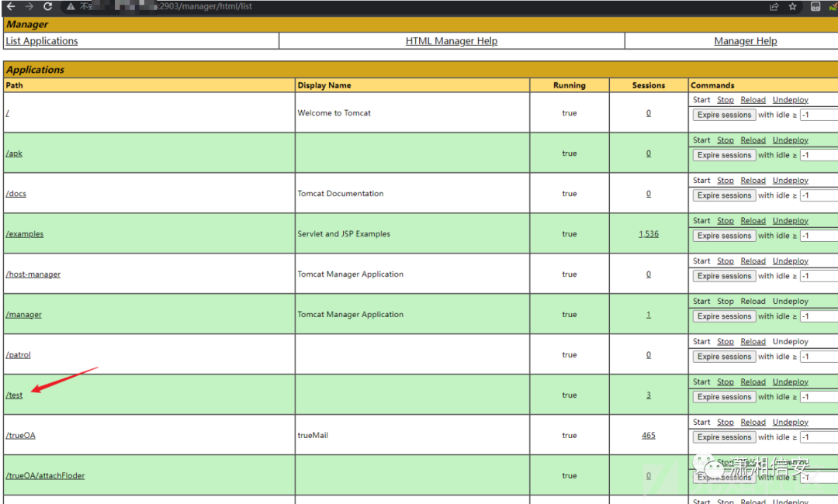
Task: Stop the /docs application
Action: tap(725, 181)
